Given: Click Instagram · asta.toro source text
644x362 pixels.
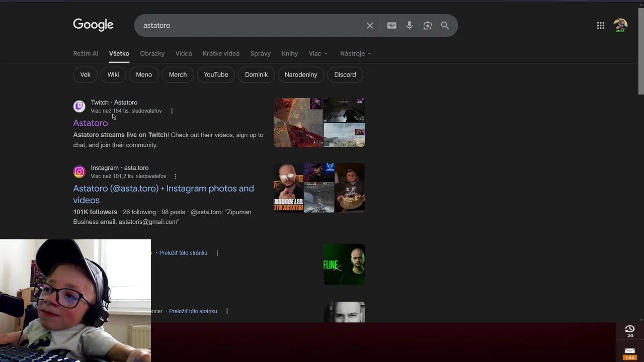Looking at the screenshot, I should [x=120, y=168].
